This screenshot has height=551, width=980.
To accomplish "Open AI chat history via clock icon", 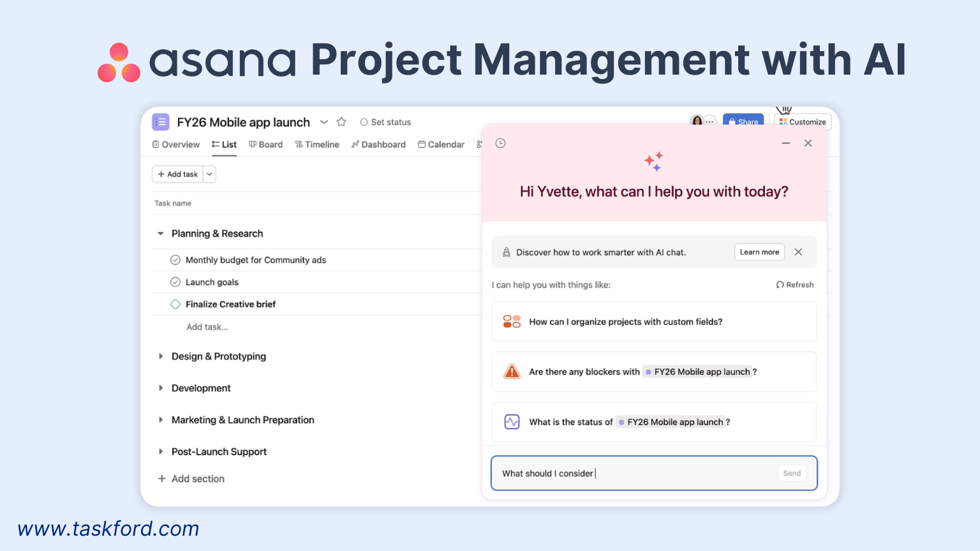I will pos(500,143).
